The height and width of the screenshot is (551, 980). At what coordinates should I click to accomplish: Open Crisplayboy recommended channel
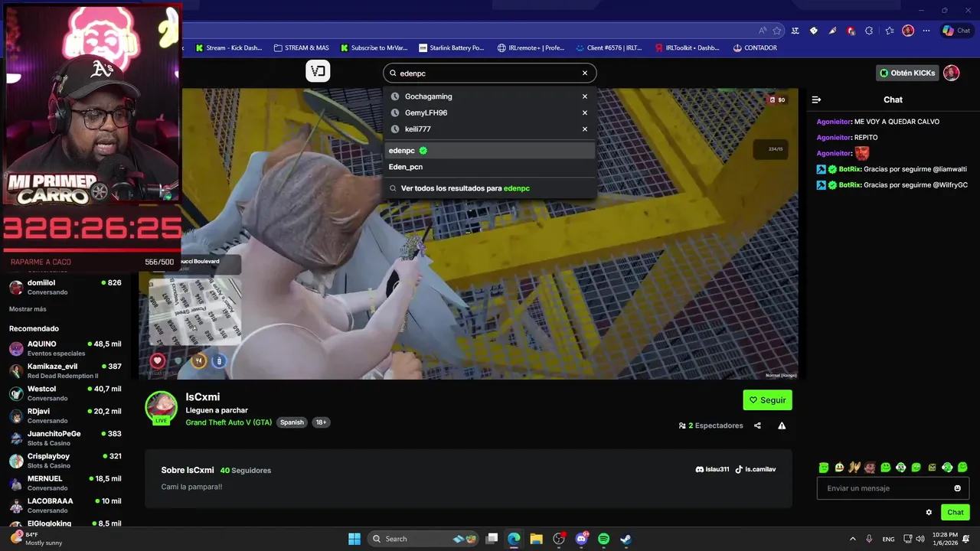coord(65,461)
